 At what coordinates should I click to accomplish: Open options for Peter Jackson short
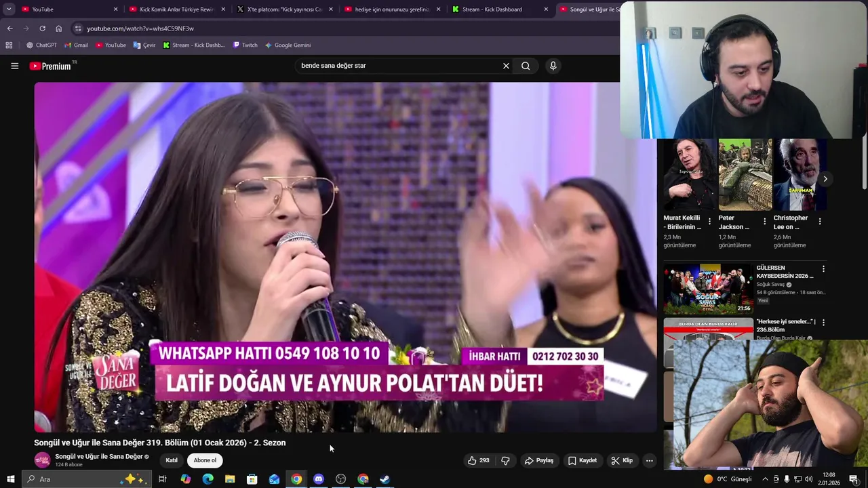tap(764, 222)
